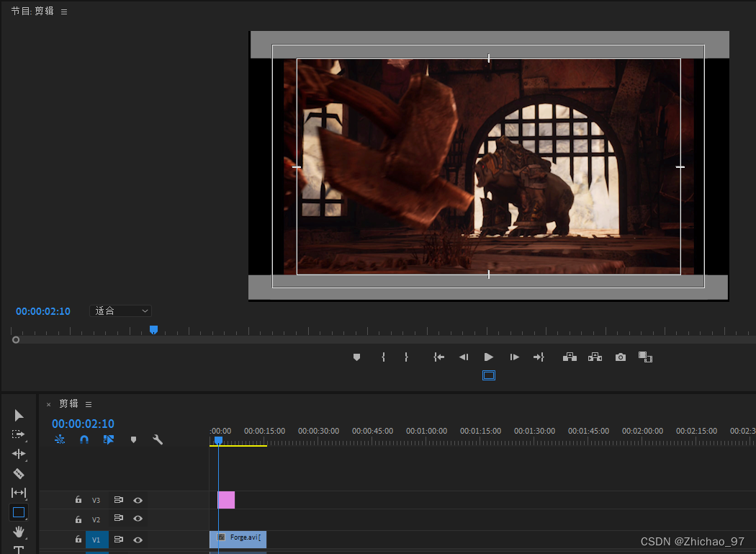
Task: Add marker in timeline panel
Action: pyautogui.click(x=133, y=439)
